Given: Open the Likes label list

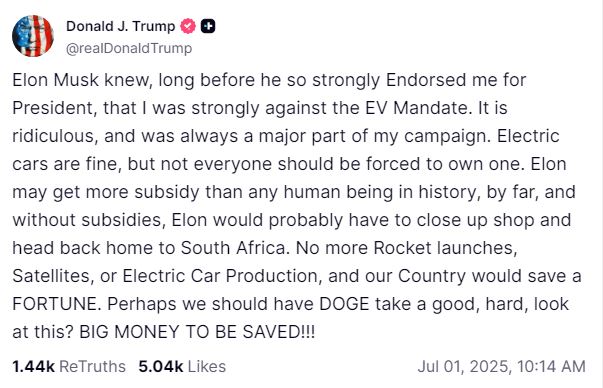Looking at the screenshot, I should tap(207, 366).
